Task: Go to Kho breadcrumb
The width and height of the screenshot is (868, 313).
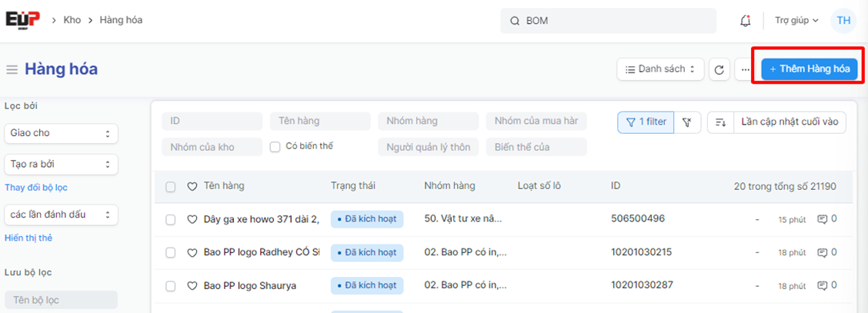Action: [72, 20]
